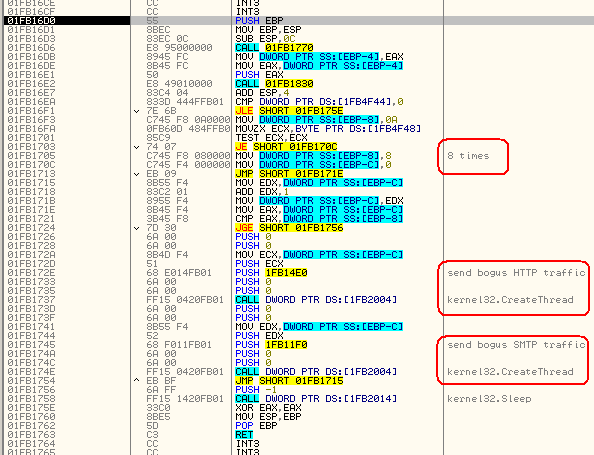Click the PUSH 1FB14E0 instruction
This screenshot has width=594, height=455.
271,273
